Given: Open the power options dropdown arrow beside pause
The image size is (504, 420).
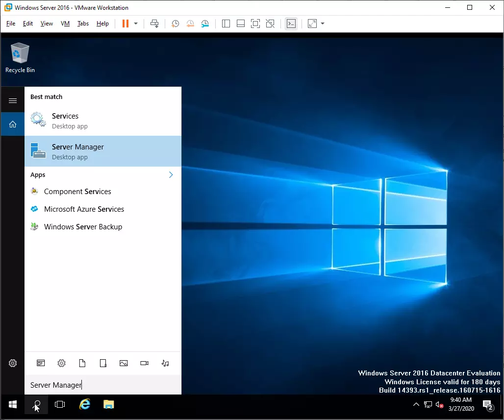Looking at the screenshot, I should pyautogui.click(x=136, y=24).
